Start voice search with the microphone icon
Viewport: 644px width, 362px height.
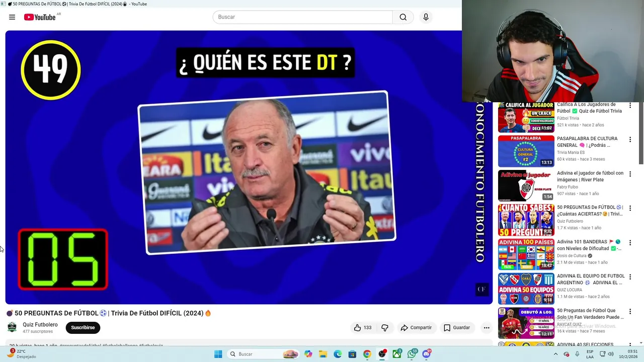(426, 17)
